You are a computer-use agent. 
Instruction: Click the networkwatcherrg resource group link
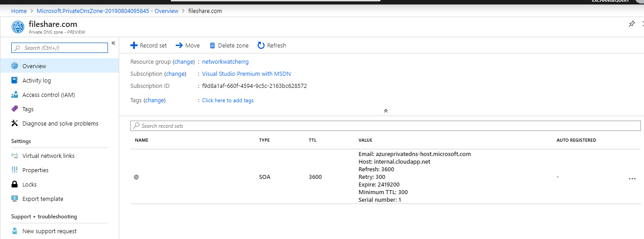[225, 61]
